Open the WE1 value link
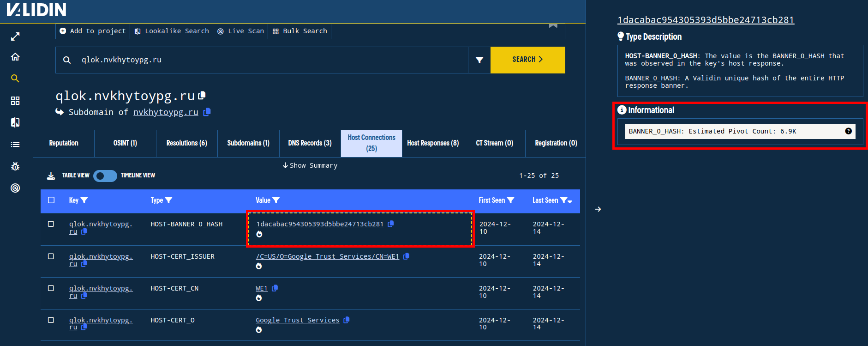 (262, 288)
